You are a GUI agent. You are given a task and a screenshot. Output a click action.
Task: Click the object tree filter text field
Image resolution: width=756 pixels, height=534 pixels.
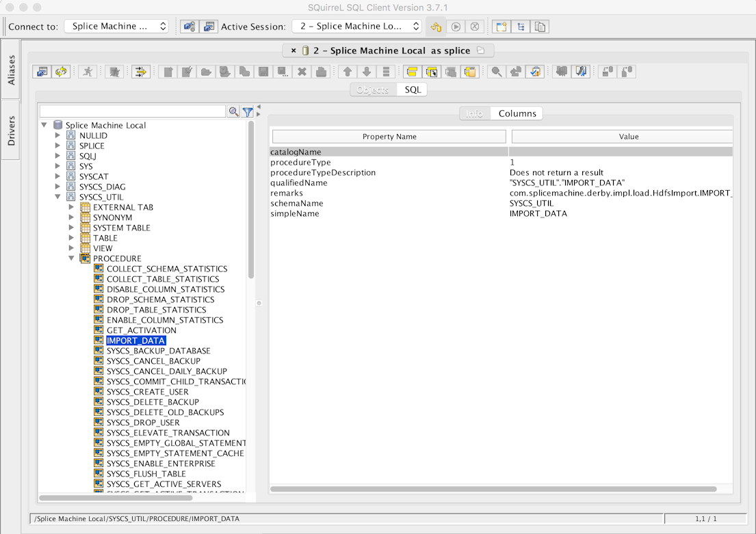click(133, 112)
